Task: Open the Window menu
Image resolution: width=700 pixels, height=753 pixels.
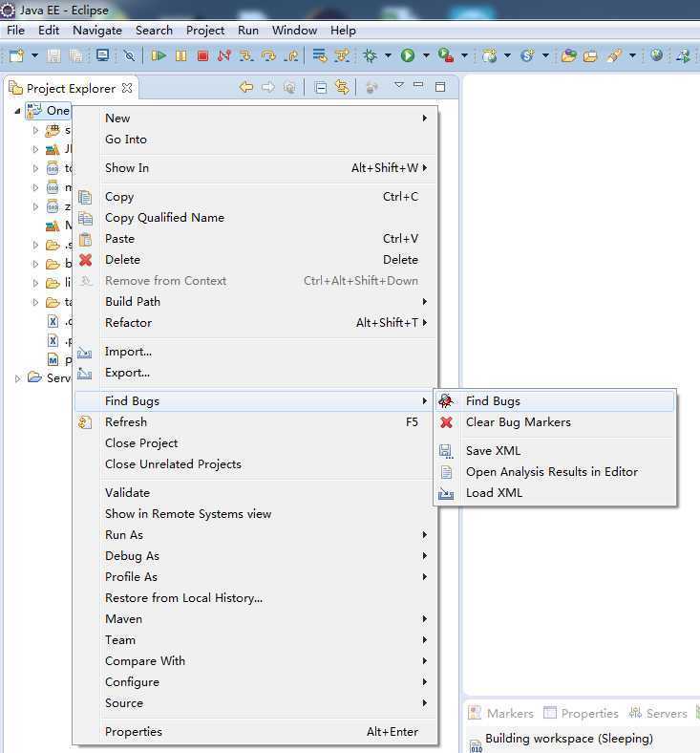Action: tap(294, 31)
